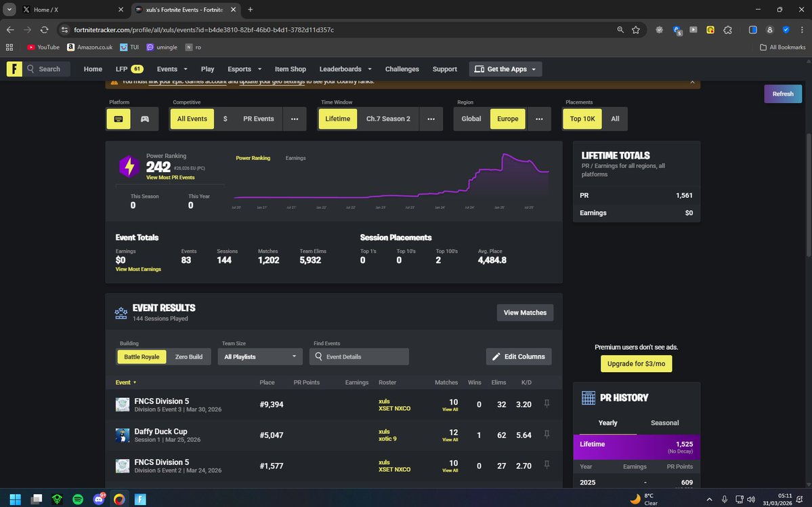812x507 pixels.
Task: Select the All Events competitive filter
Action: click(192, 119)
